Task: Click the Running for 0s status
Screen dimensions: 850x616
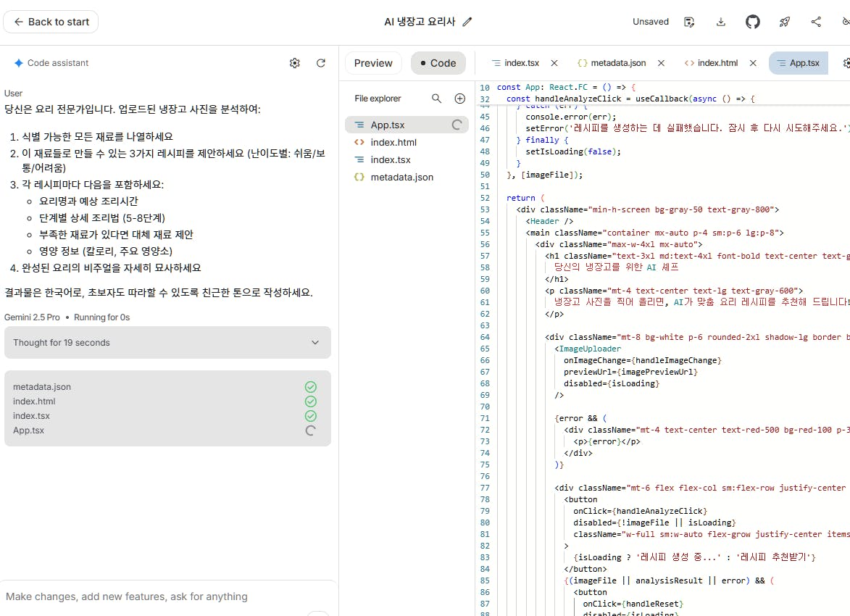Action: 102,317
